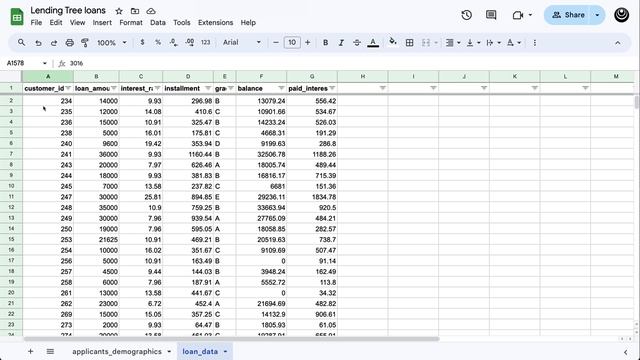Image resolution: width=640 pixels, height=360 pixels.
Task: Open the search menus magnifier
Action: [x=21, y=42]
